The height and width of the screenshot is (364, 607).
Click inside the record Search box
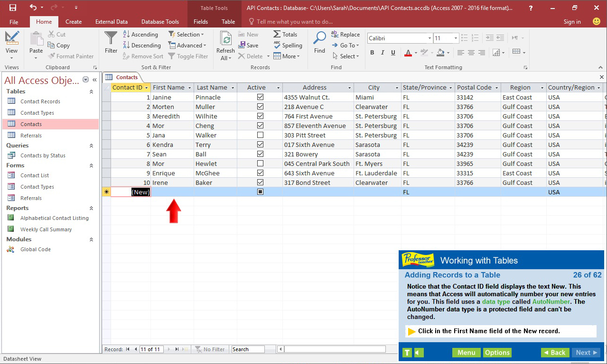click(248, 349)
